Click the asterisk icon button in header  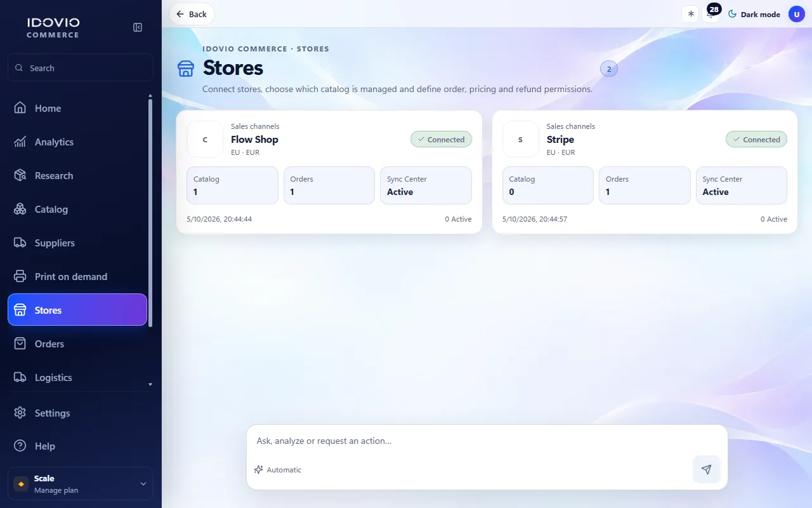(690, 14)
